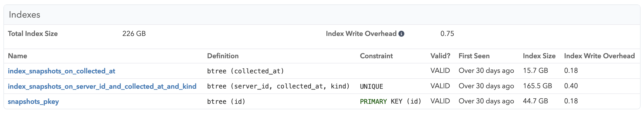Click the UNIQUE constraint cell
The width and height of the screenshot is (644, 113).
[x=371, y=86]
